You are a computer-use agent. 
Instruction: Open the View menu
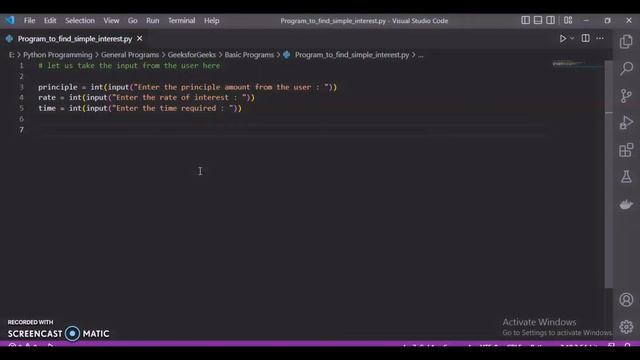pyautogui.click(x=111, y=20)
